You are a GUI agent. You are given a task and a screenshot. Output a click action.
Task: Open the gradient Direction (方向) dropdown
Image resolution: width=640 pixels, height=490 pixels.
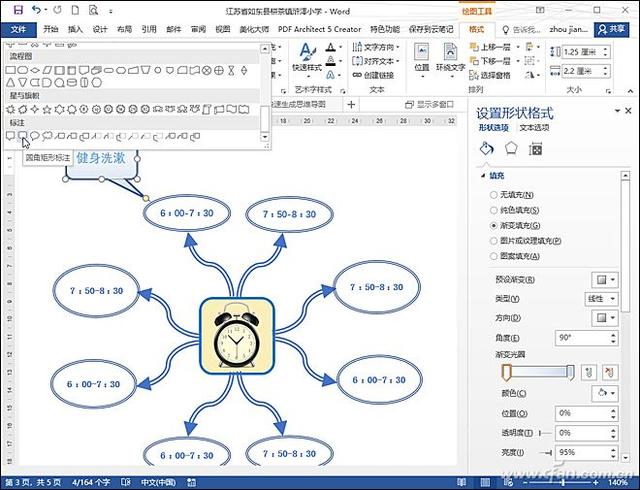click(x=603, y=317)
